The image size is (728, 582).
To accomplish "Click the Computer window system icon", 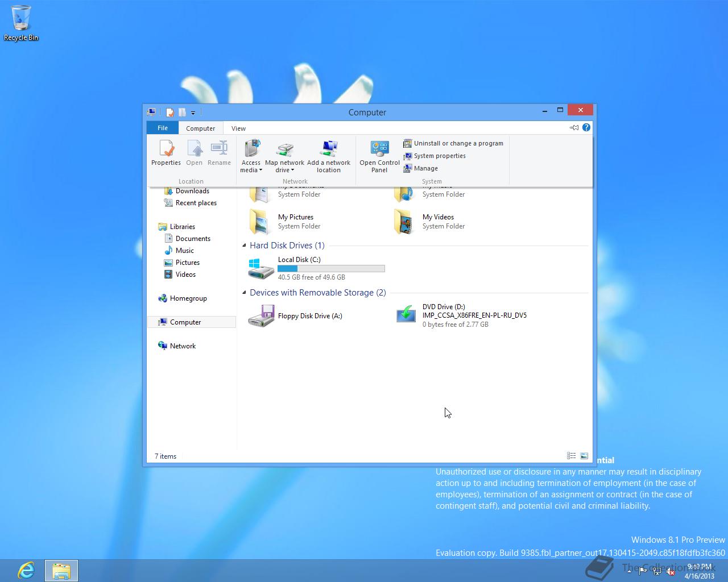I will tap(151, 112).
